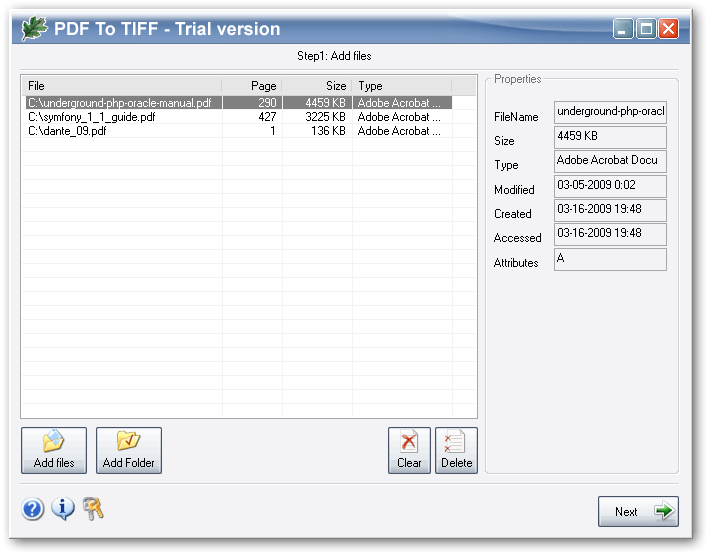The height and width of the screenshot is (553, 707).
Task: Select row C:\underground-php-oracle-manual.pdf
Action: pos(238,103)
